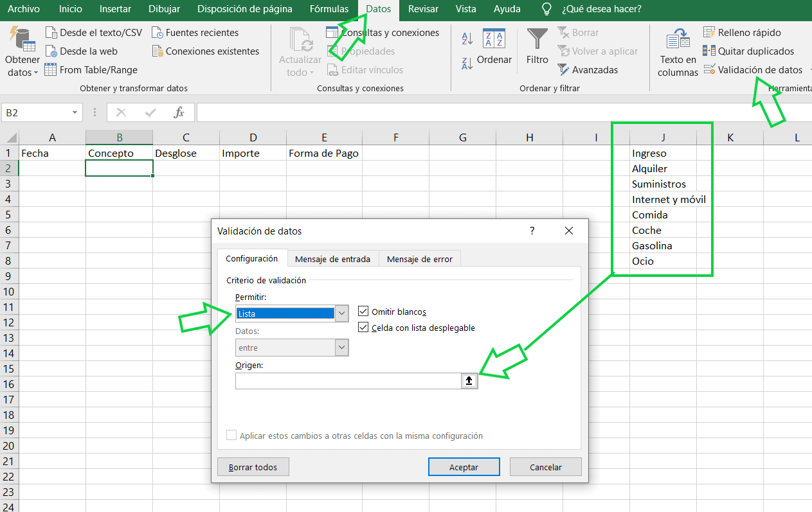Click the lightbulb ¿Qué desea hacer? search

[x=591, y=9]
